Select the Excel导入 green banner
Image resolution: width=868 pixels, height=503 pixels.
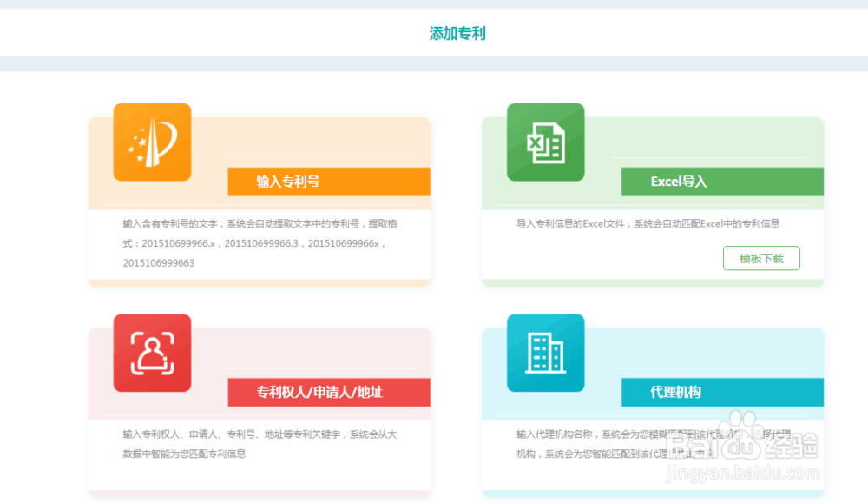722,182
